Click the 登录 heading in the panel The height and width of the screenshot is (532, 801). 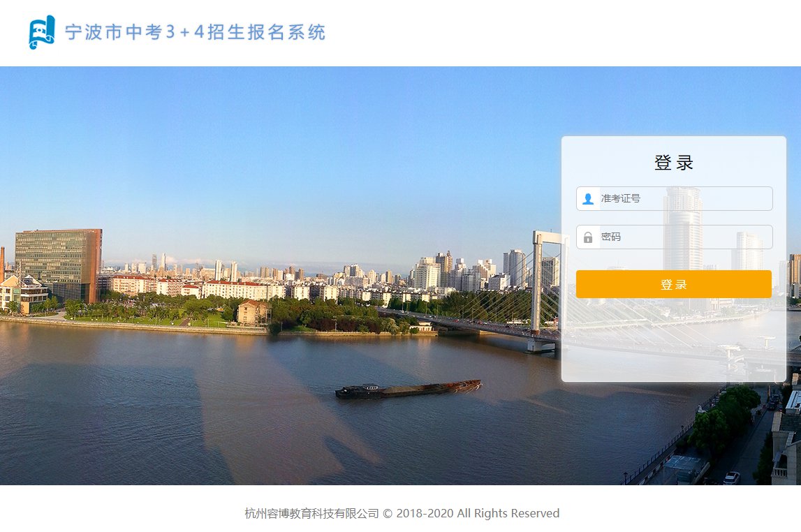click(673, 163)
